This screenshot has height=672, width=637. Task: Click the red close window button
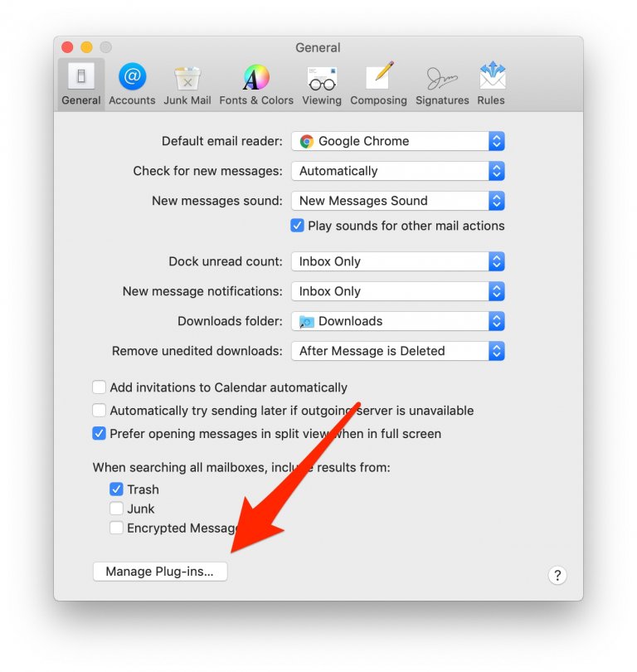68,47
